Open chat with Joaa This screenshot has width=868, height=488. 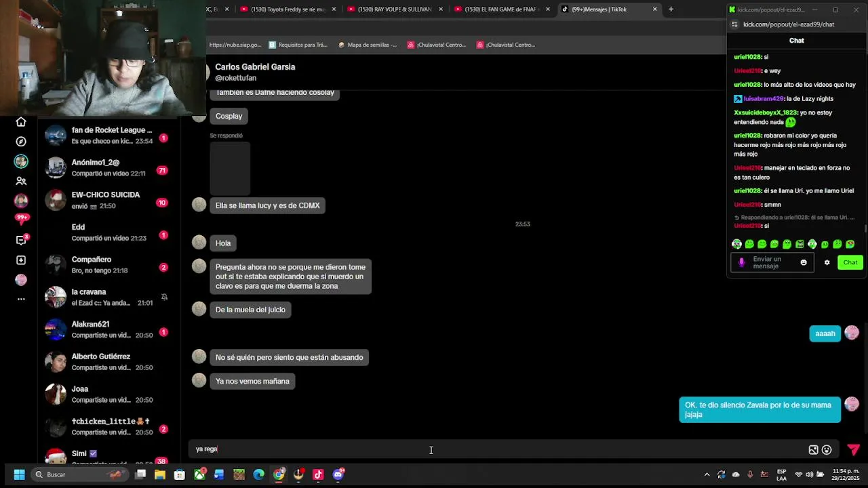tap(108, 394)
